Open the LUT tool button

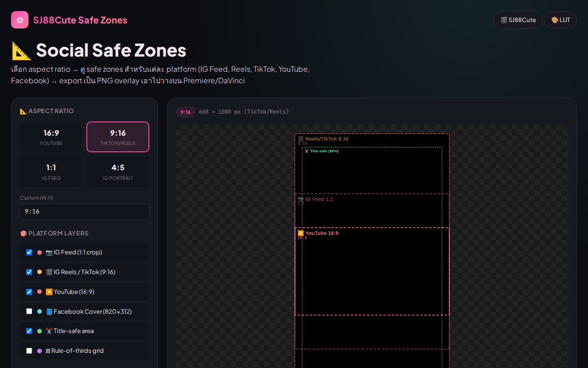[x=560, y=20]
